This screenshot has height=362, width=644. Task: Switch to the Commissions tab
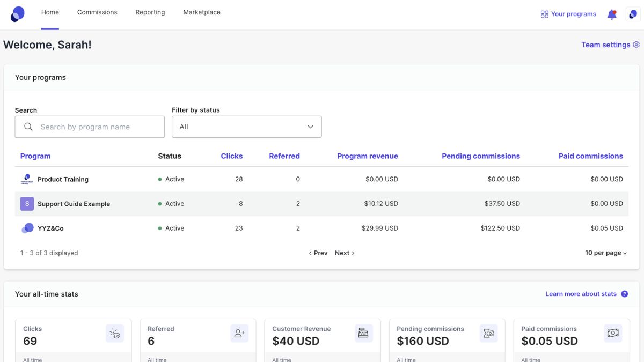(97, 12)
